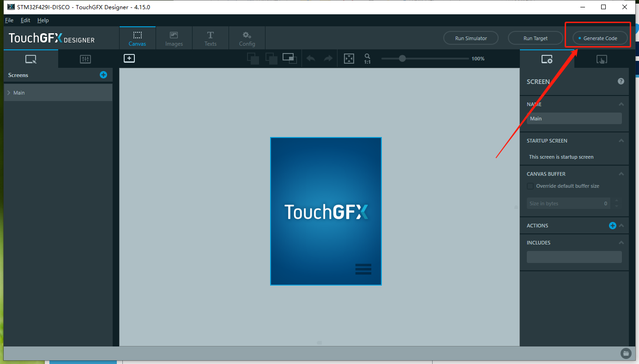Click the first overlapping-squares arrange icon
Screen dimensions: 639x364
point(253,59)
